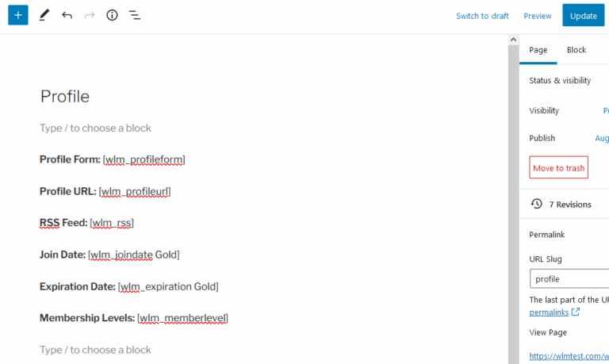Click the editor scrollbar up arrow
This screenshot has width=609, height=364.
click(x=514, y=40)
